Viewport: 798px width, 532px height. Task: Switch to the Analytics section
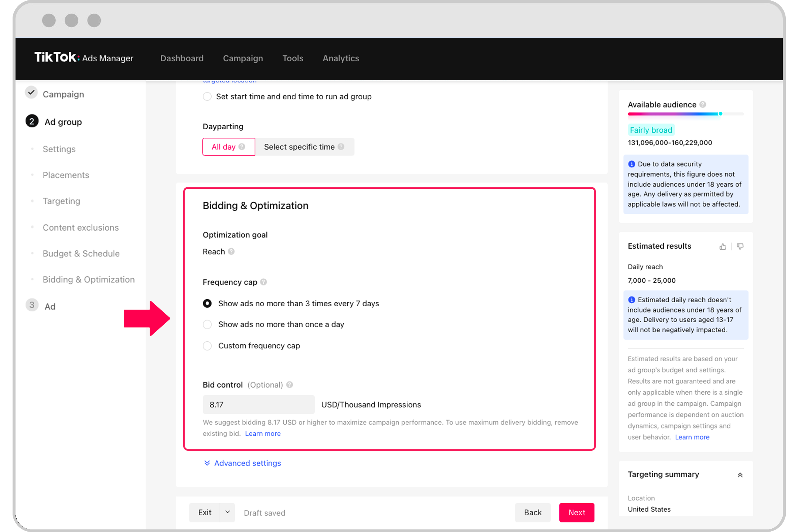click(x=341, y=58)
